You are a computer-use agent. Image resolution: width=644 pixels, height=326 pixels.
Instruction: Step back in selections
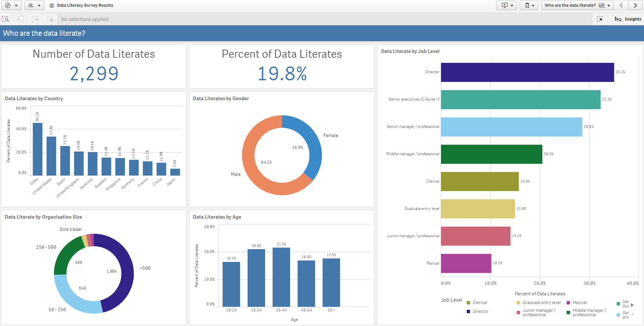(21, 19)
